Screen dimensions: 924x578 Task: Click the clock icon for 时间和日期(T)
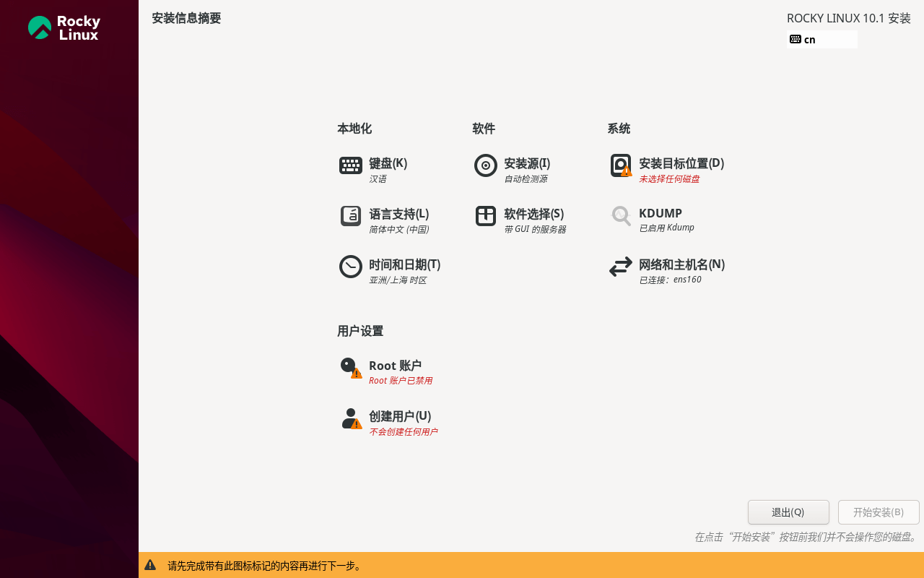click(351, 267)
